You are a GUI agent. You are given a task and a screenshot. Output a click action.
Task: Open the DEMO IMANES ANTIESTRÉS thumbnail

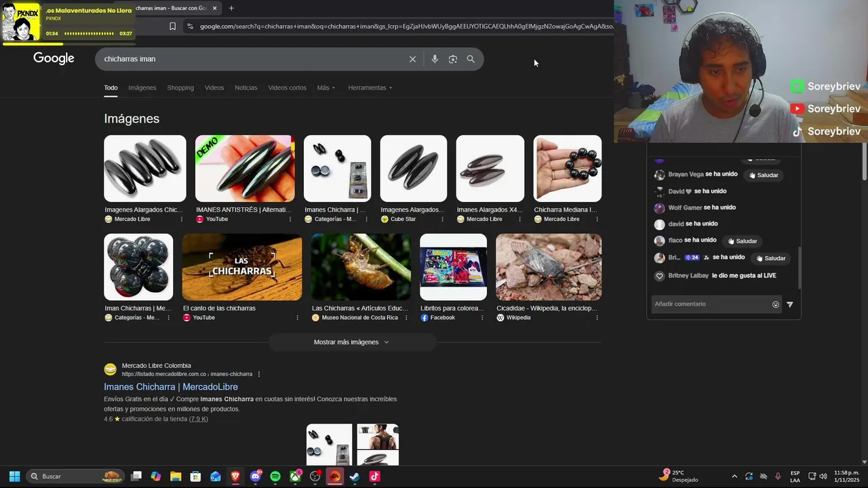tap(245, 168)
